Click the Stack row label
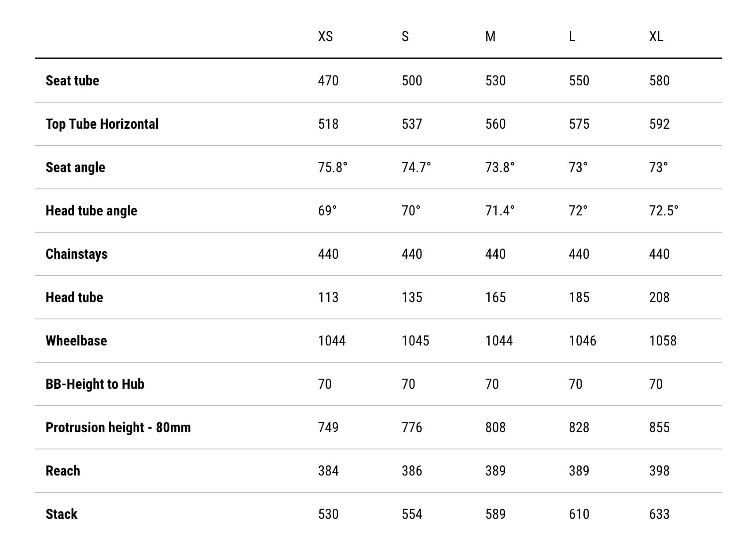 click(x=61, y=514)
